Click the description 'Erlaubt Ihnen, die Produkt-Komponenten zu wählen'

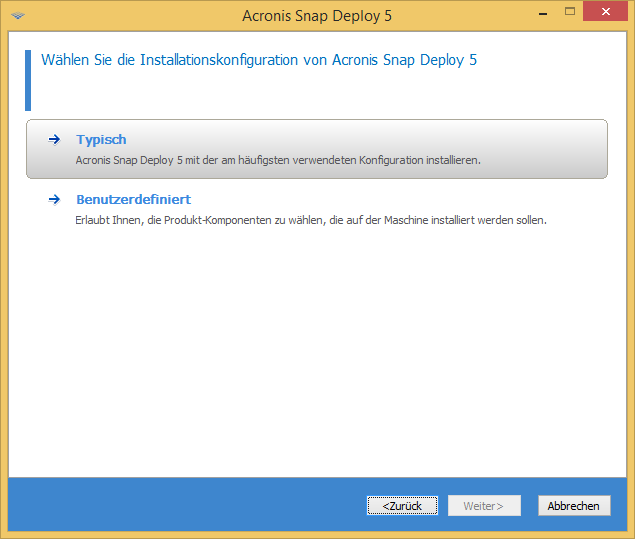pyautogui.click(x=311, y=220)
